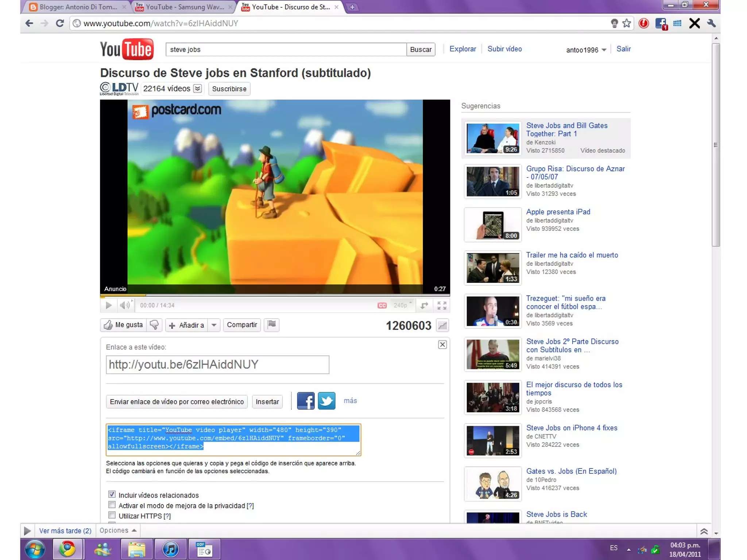Open the Subir vídeo link
Screen dimensions: 747x560
point(504,49)
